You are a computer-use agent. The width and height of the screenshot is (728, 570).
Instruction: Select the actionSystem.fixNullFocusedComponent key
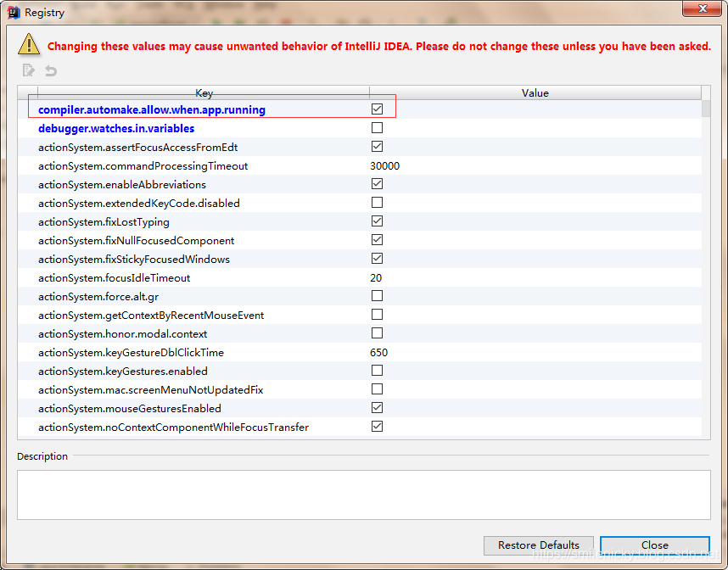pyautogui.click(x=136, y=240)
